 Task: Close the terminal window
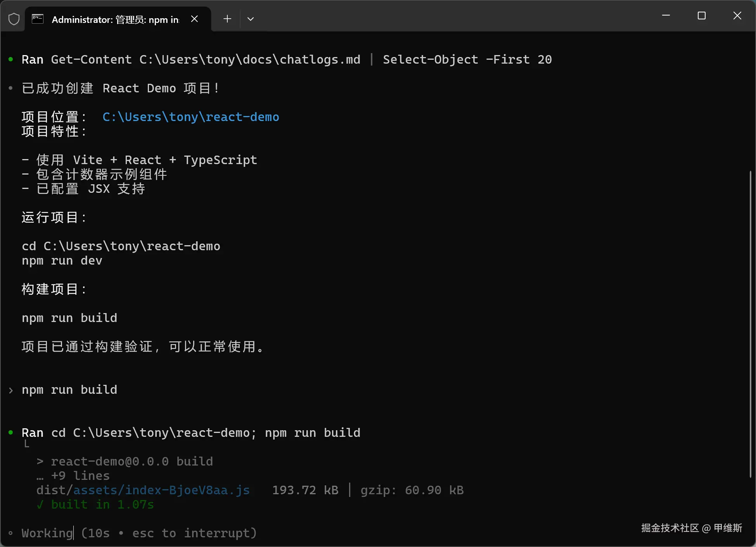pos(737,16)
